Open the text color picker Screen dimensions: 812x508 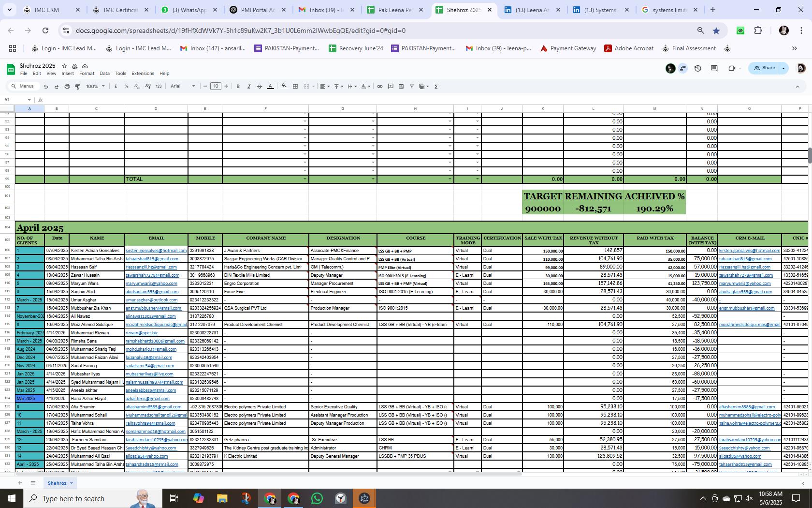270,87
